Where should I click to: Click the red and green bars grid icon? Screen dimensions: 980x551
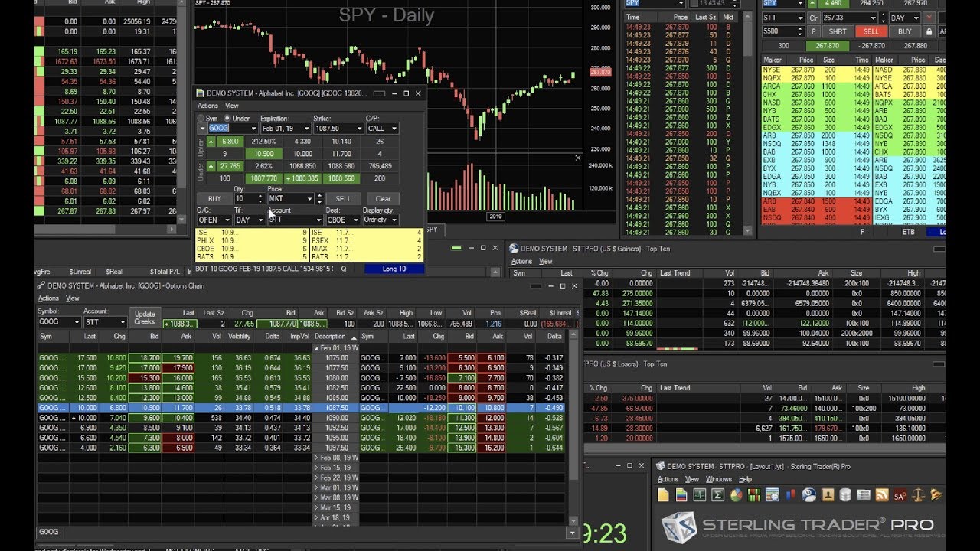[755, 495]
